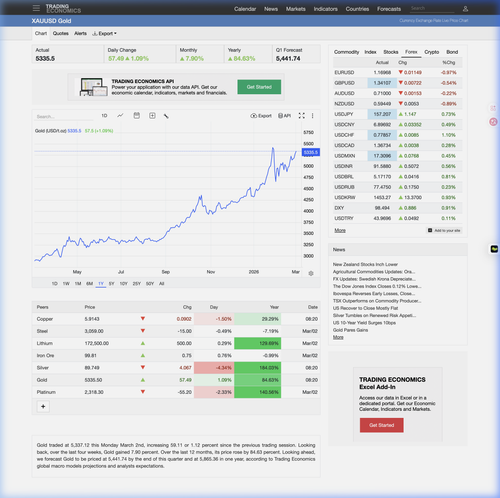The image size is (500, 498).
Task: Click the API devices illustration
Action: [94, 87]
